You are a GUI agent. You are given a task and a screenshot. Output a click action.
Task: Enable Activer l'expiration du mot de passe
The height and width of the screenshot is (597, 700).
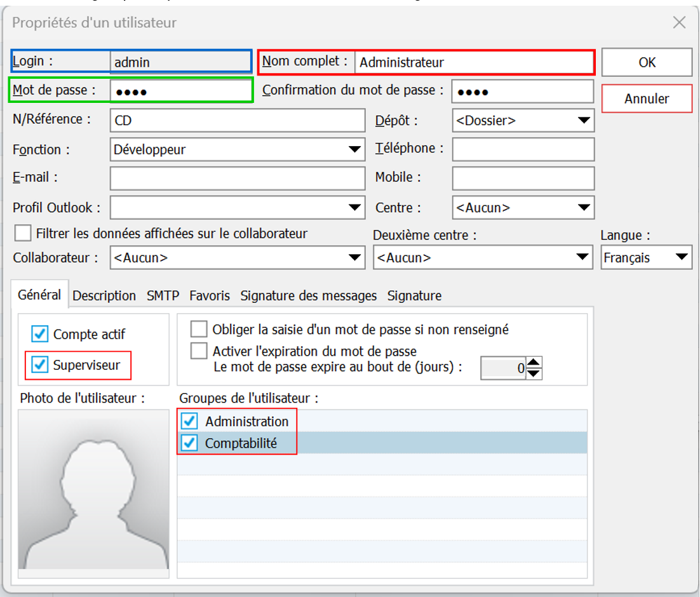tap(199, 351)
